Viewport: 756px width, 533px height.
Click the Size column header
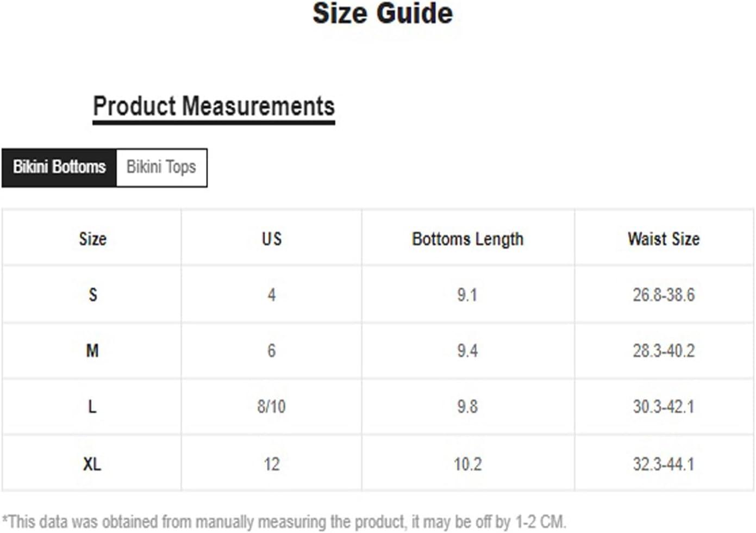[x=92, y=239]
